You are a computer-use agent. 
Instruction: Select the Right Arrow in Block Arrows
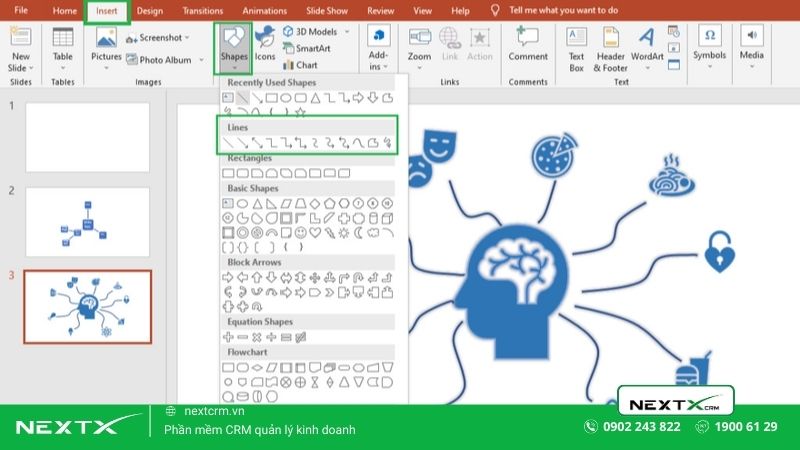[x=228, y=278]
